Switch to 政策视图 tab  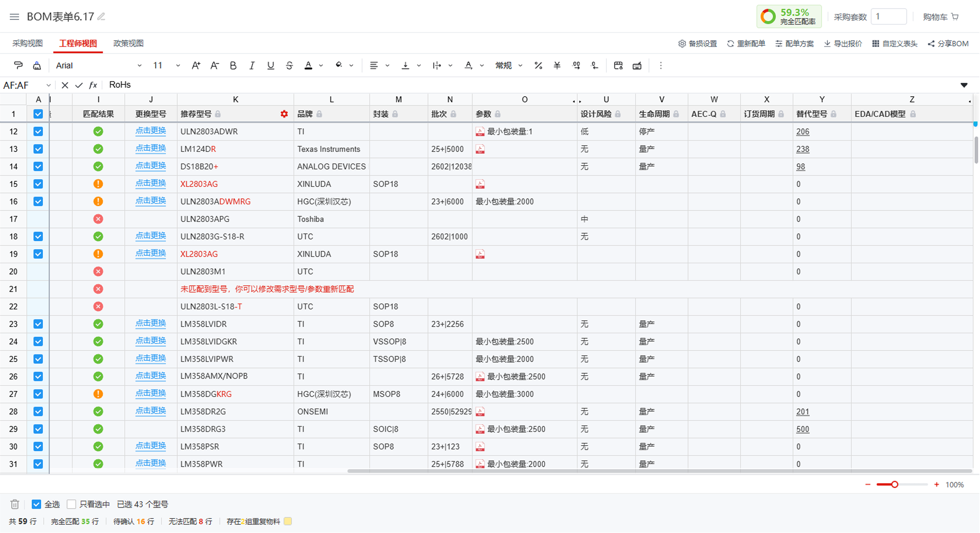tap(128, 43)
